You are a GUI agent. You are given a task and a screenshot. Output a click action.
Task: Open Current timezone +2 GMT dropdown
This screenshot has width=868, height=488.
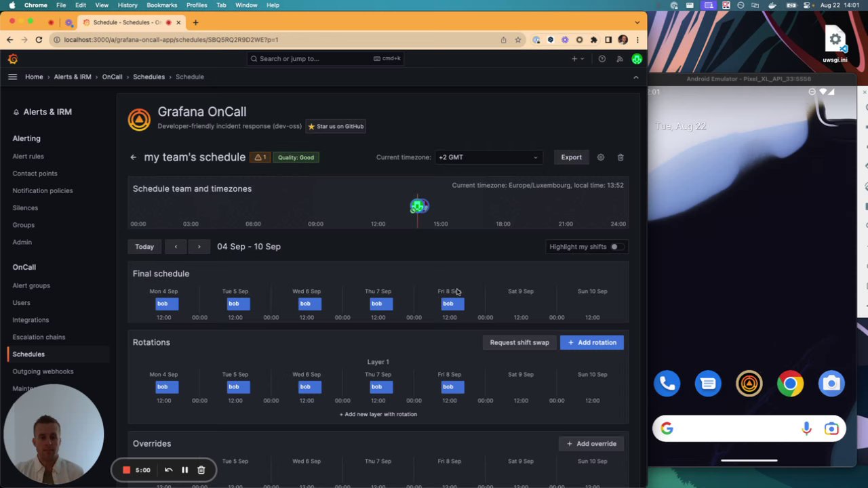click(488, 157)
